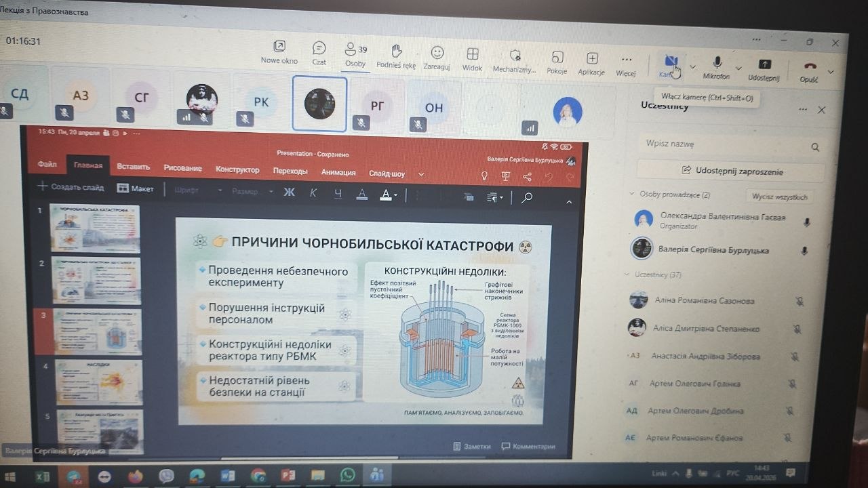
Task: Apply the font color A swatch
Action: [385, 196]
